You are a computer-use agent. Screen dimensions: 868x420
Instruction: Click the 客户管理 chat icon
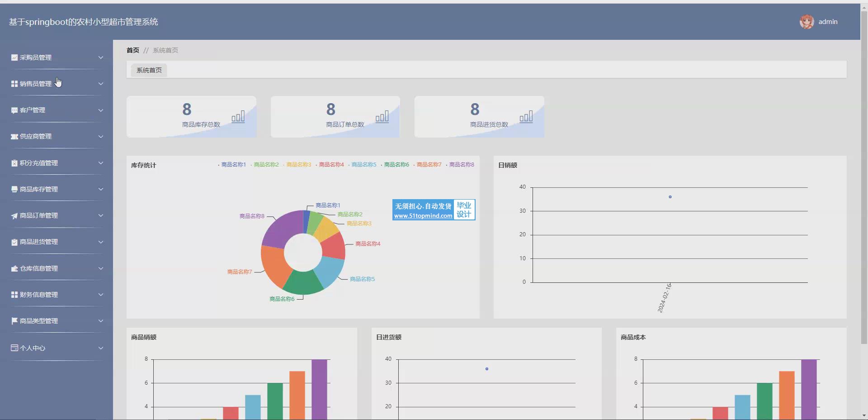click(x=14, y=110)
